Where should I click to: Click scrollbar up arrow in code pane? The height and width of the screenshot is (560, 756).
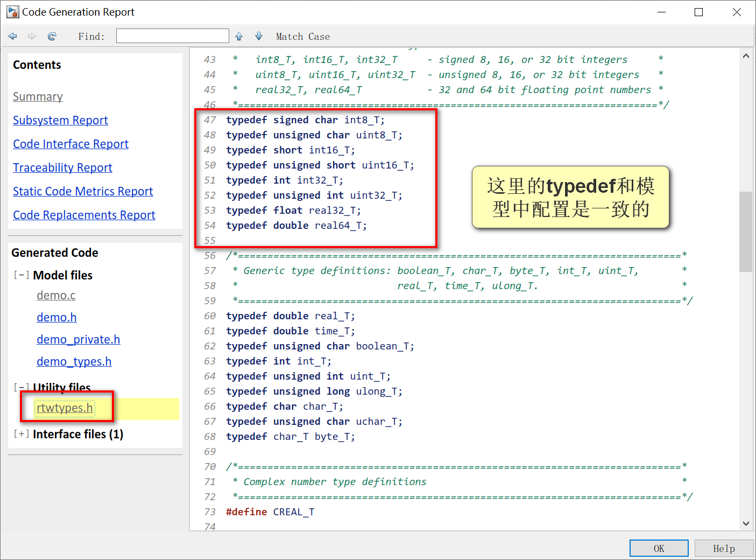[746, 55]
